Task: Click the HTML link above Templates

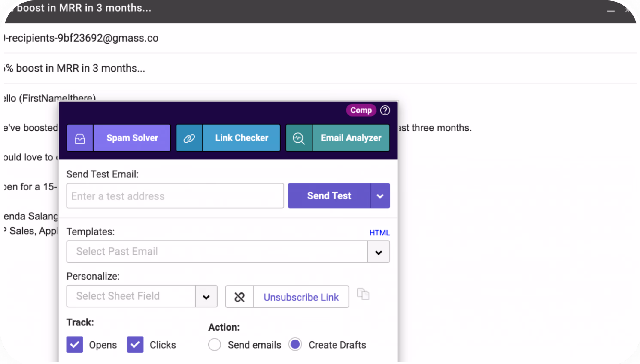Action: click(x=379, y=232)
